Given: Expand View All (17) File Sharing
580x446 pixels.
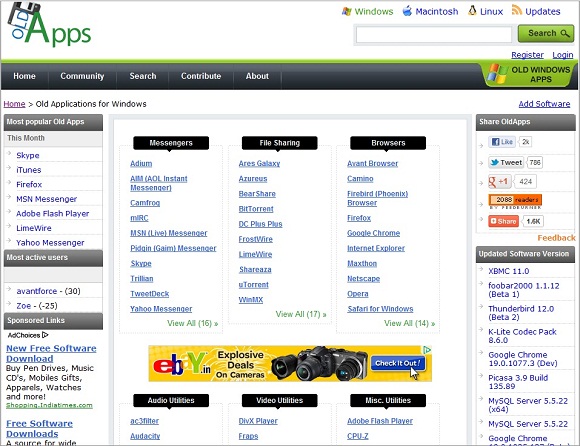Looking at the screenshot, I should tap(301, 314).
